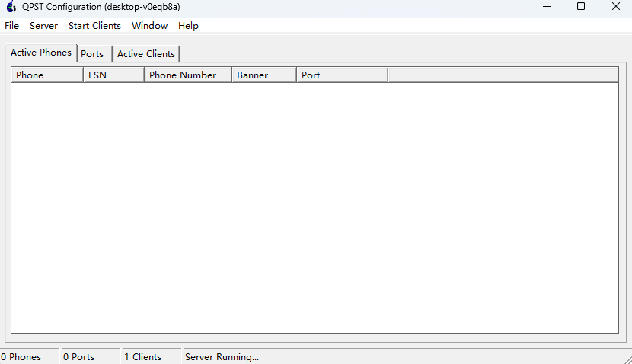Screen dimensions: 632x364
Task: Sort list by the Phone column header
Action: 46,75
